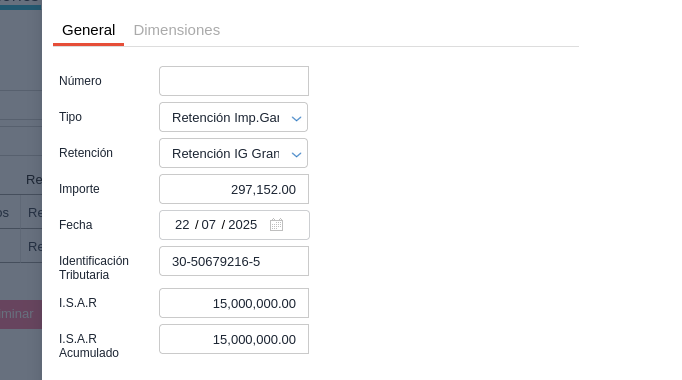Open the Retención IG Gran combo box

click(234, 153)
